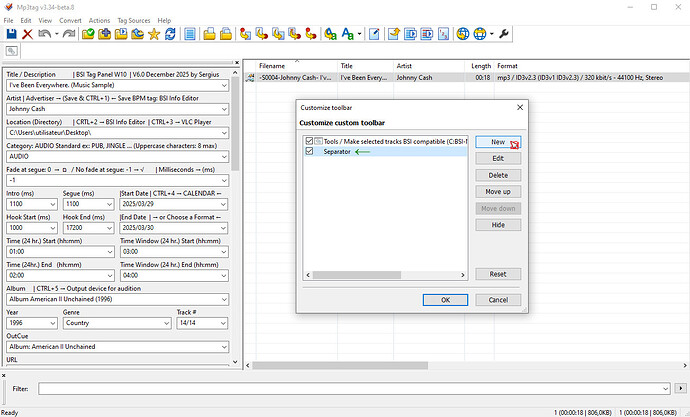The height and width of the screenshot is (417, 690).
Task: Open the File menu
Action: click(8, 20)
